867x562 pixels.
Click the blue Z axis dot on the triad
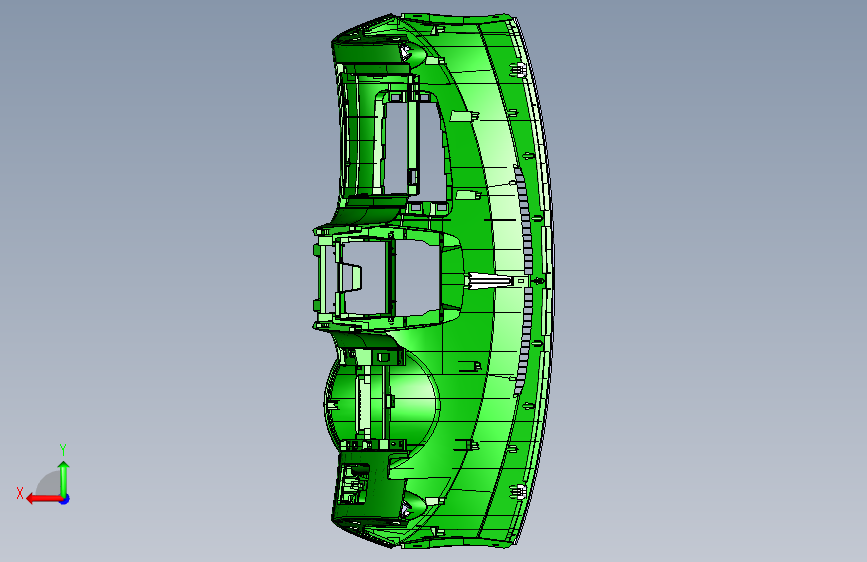65,499
